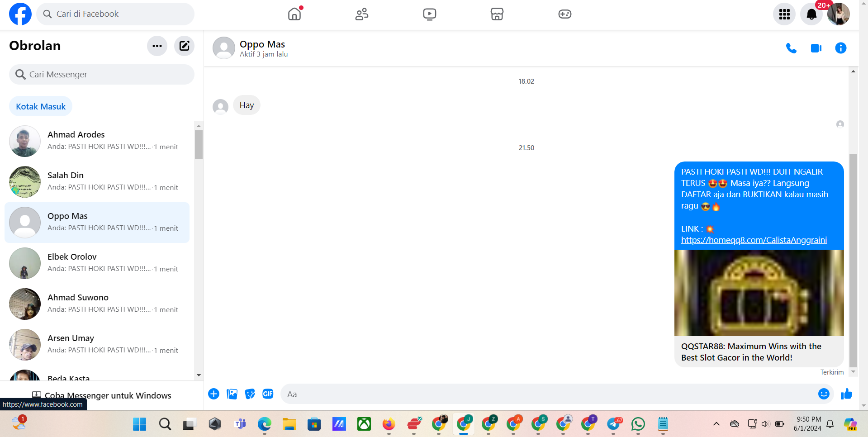The height and width of the screenshot is (437, 868).
Task: Click the "21.50" timestamp
Action: [526, 148]
